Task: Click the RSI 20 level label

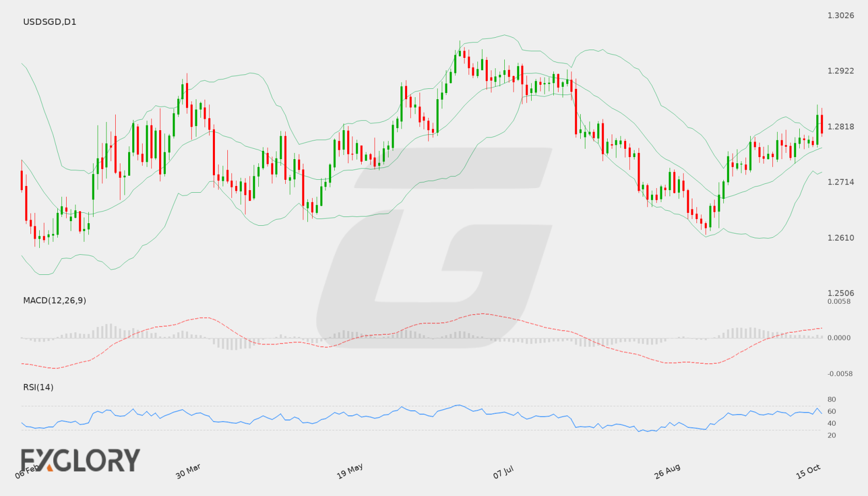Action: click(x=832, y=435)
